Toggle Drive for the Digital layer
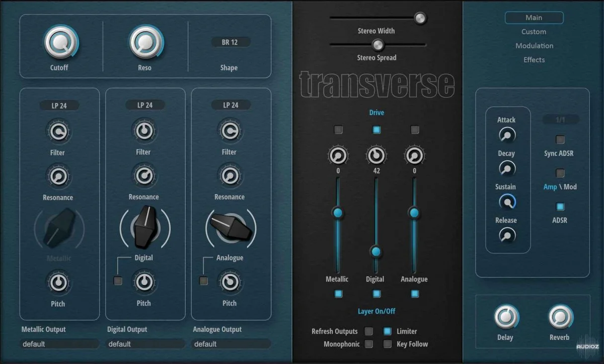 tap(376, 130)
